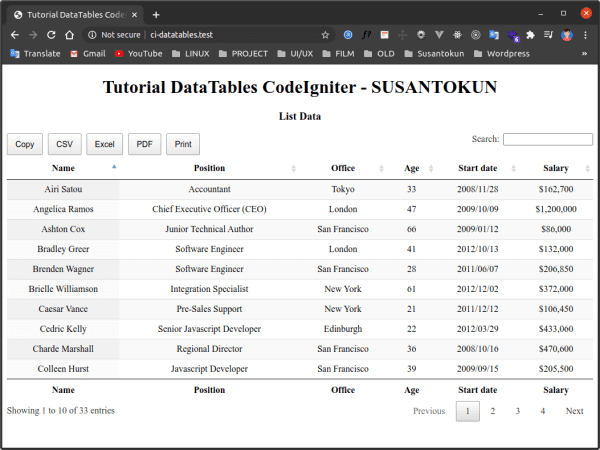The width and height of the screenshot is (600, 450).
Task: Open the YouTube bookmark
Action: click(139, 54)
